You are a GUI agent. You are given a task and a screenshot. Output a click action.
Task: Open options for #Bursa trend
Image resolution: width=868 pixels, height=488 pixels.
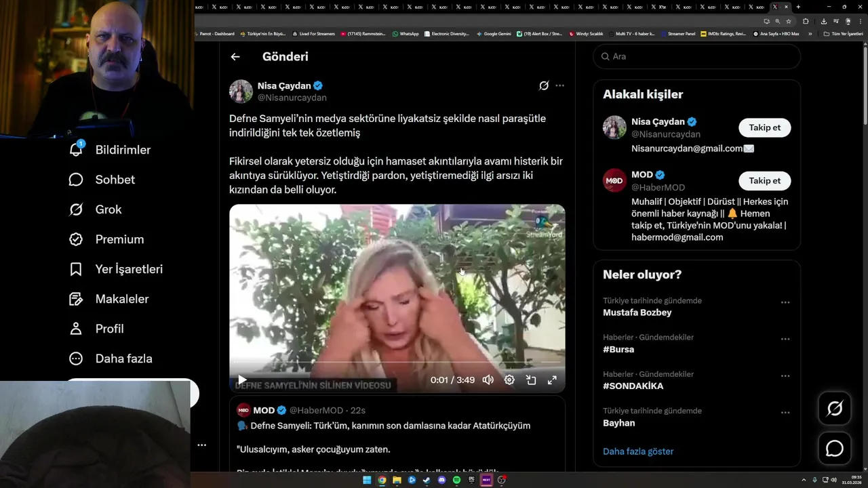pos(785,339)
